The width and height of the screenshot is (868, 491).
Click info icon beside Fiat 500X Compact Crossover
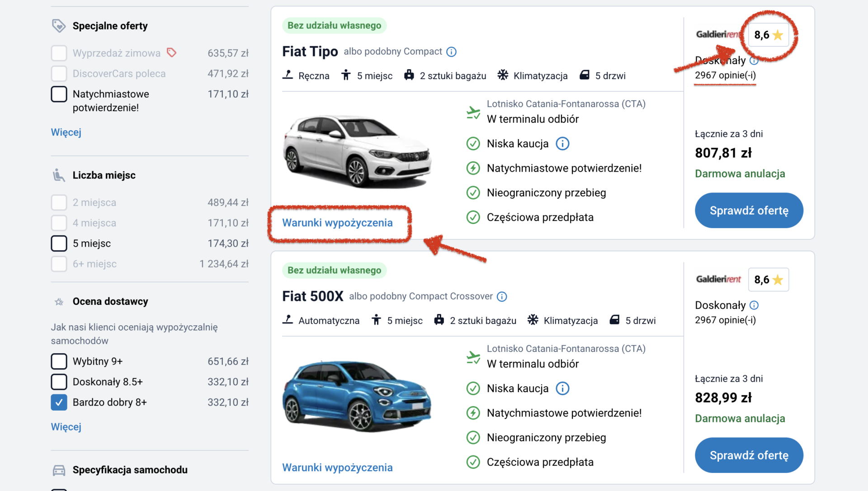pyautogui.click(x=502, y=297)
